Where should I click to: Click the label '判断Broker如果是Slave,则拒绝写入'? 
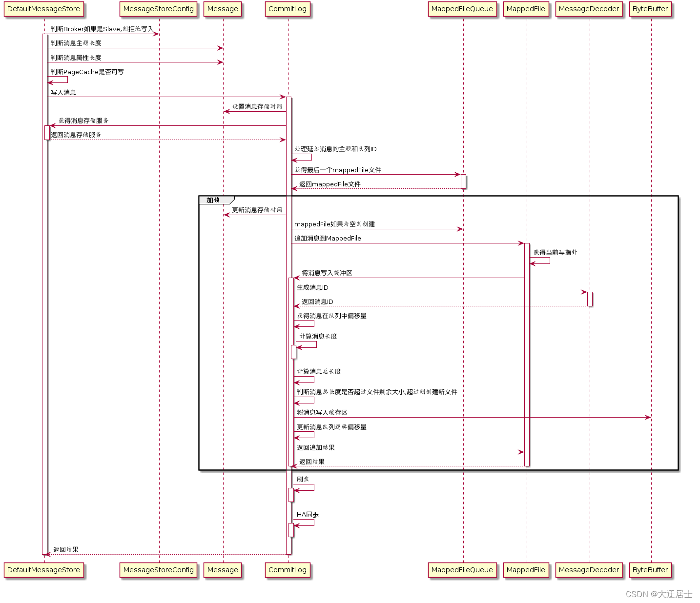pyautogui.click(x=102, y=29)
